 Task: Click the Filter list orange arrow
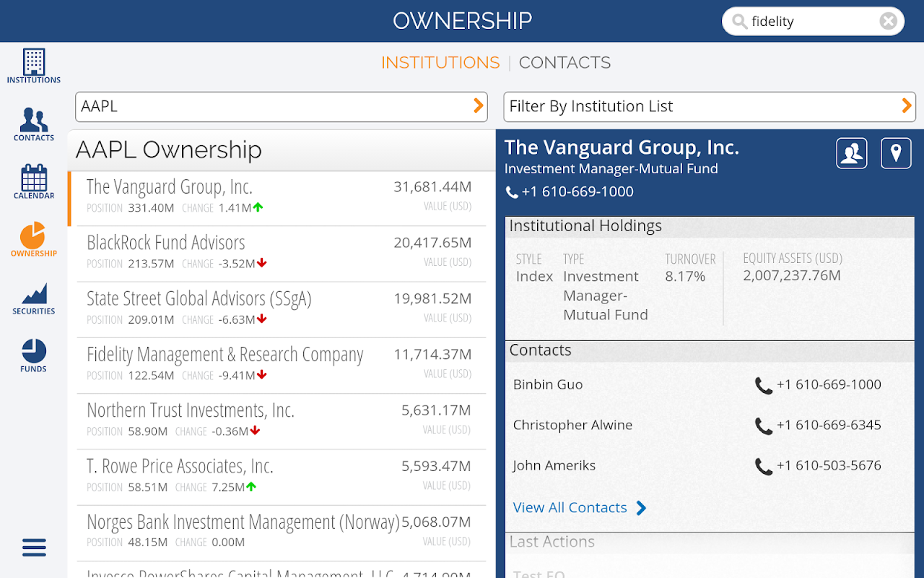907,106
